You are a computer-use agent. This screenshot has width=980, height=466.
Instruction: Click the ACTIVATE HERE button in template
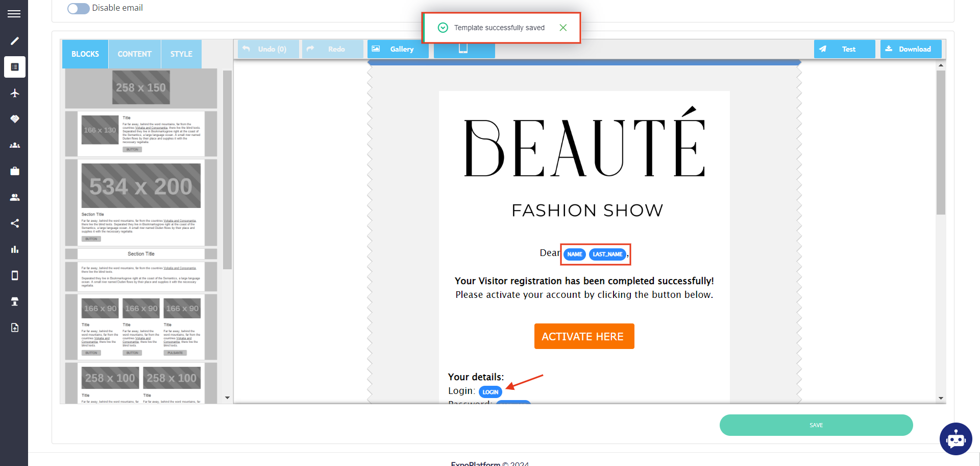(x=584, y=336)
